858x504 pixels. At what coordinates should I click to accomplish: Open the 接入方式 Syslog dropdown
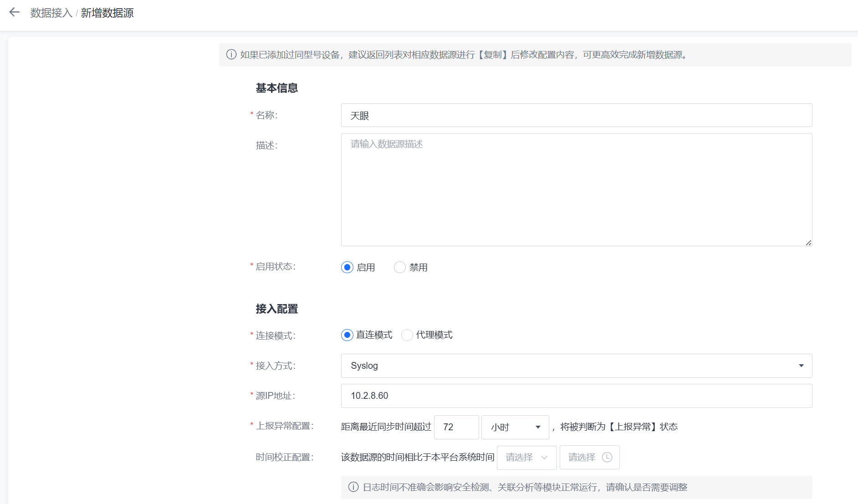tap(576, 366)
